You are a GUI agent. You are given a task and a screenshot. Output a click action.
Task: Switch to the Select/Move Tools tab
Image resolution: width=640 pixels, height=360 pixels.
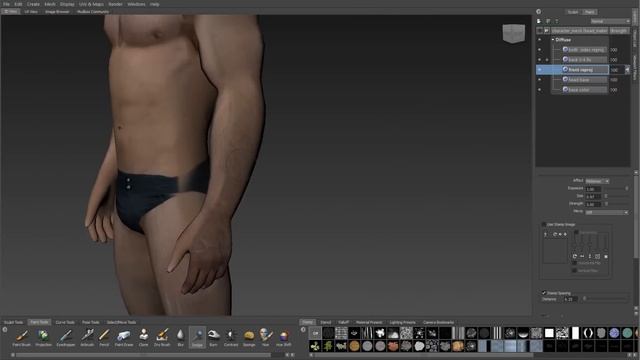pos(121,322)
